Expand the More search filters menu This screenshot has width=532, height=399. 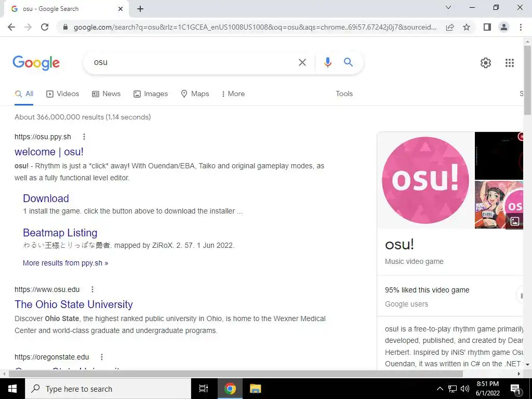[x=233, y=94]
